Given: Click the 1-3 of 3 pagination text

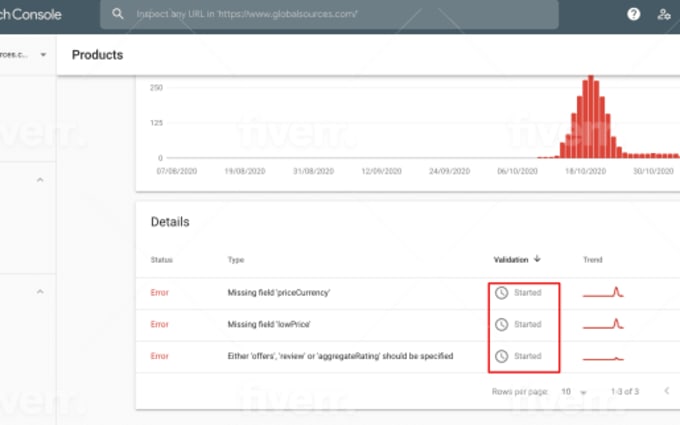Looking at the screenshot, I should pos(625,392).
